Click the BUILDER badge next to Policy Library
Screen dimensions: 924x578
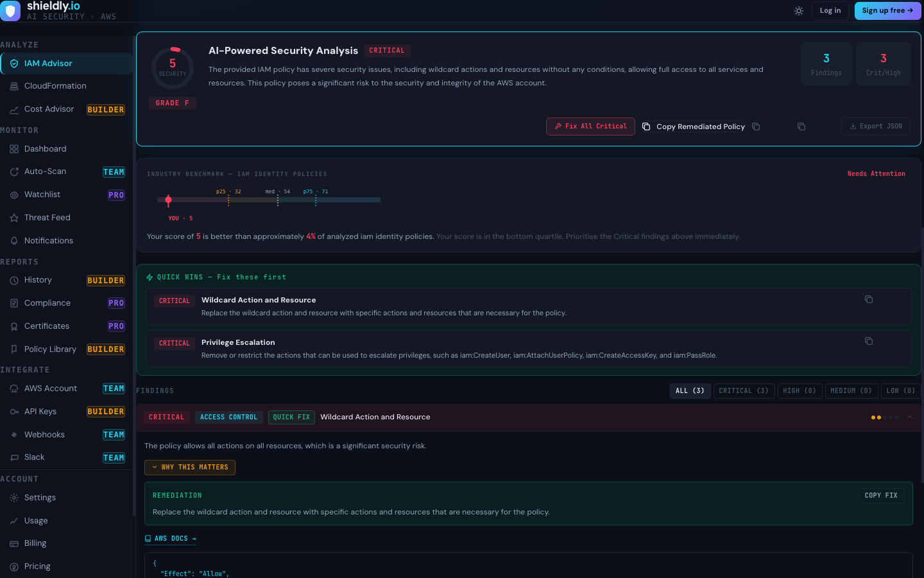[106, 349]
